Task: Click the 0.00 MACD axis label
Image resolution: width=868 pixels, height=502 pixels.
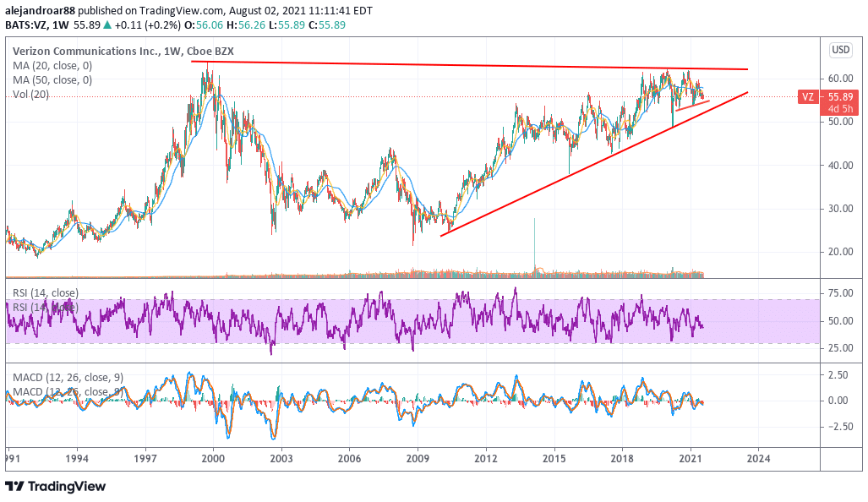Action: pos(838,400)
